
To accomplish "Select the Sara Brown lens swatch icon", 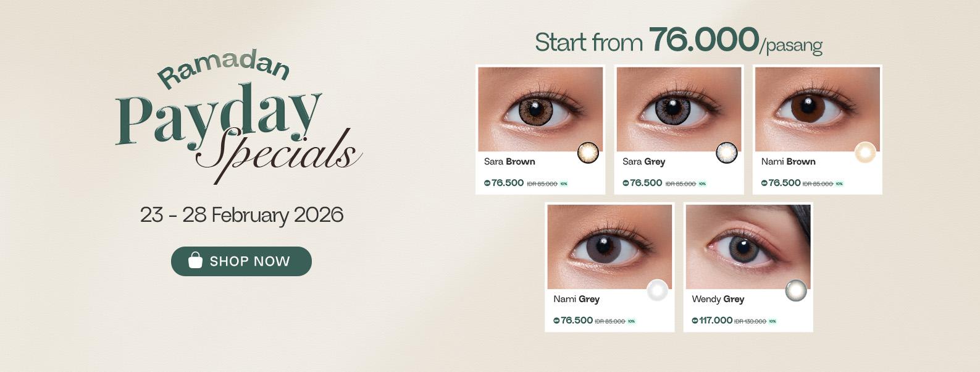I will pos(588,153).
